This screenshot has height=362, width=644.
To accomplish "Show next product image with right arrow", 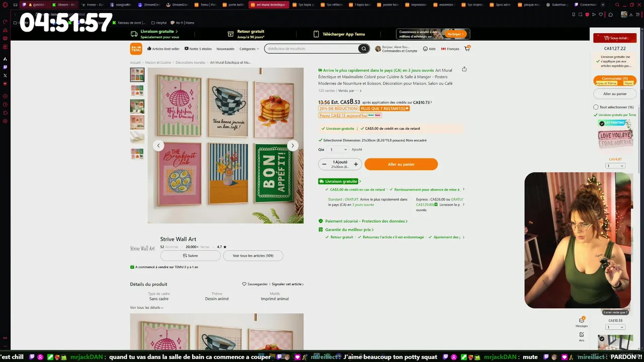I will click(293, 146).
